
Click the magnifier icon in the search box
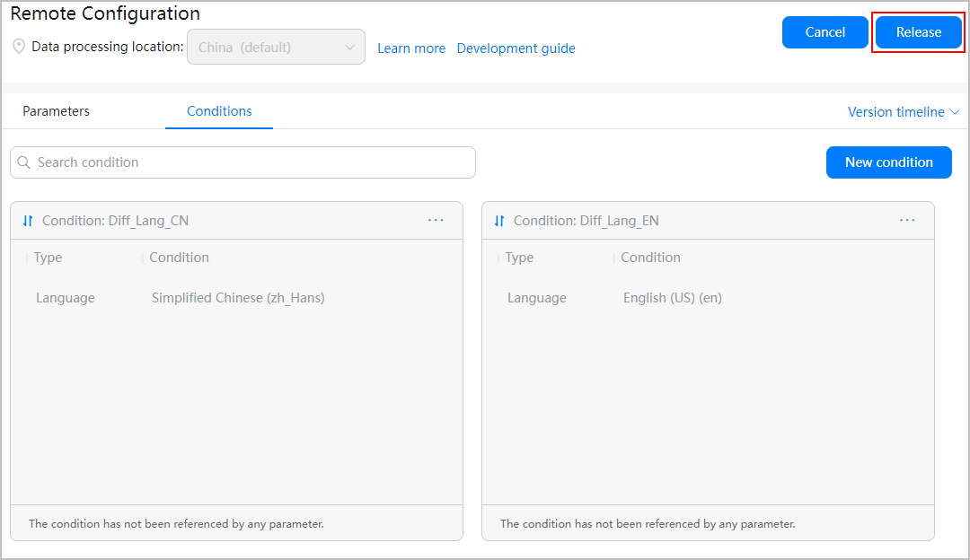point(24,162)
